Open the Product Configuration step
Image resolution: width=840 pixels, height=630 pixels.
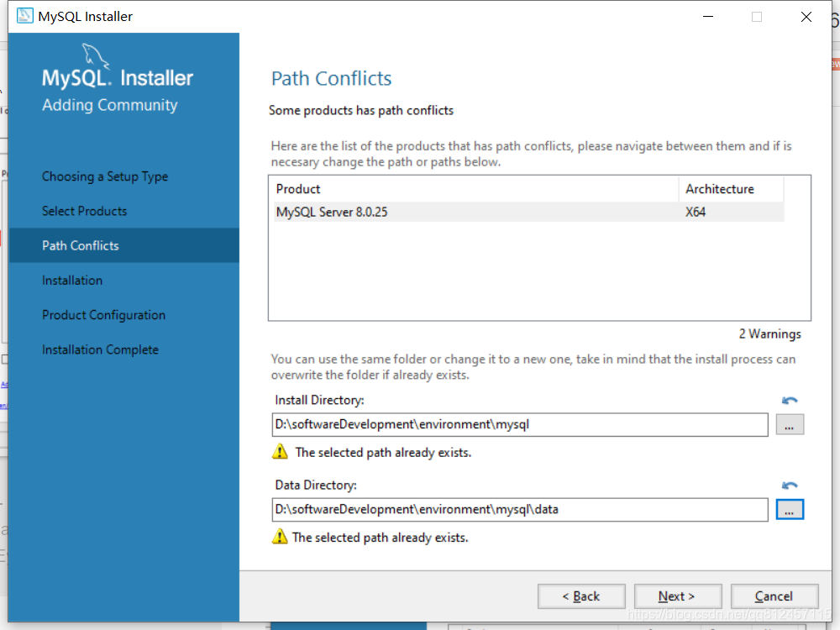click(104, 315)
